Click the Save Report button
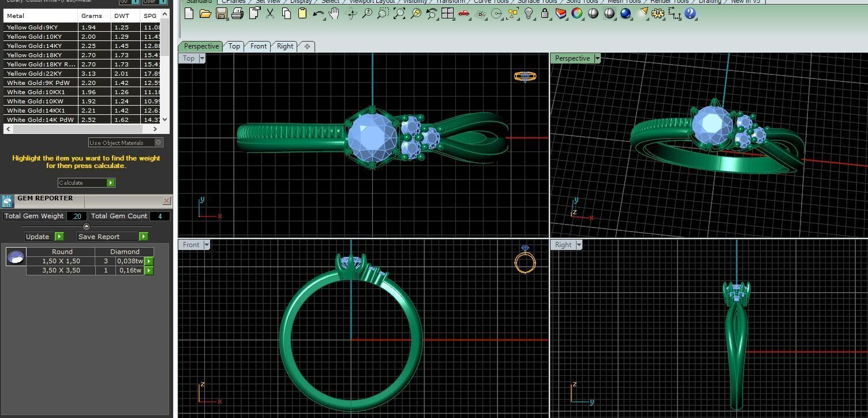Viewport: 868px width, 418px height. 113,236
